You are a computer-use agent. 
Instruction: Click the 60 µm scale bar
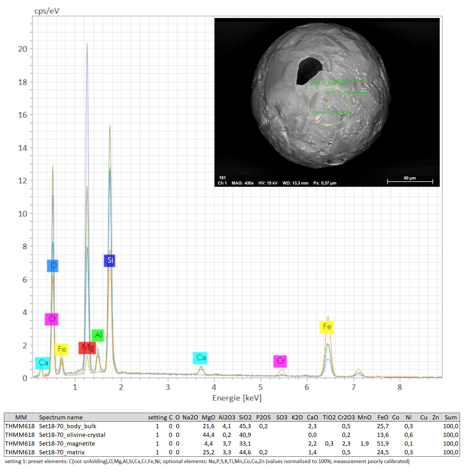click(410, 181)
